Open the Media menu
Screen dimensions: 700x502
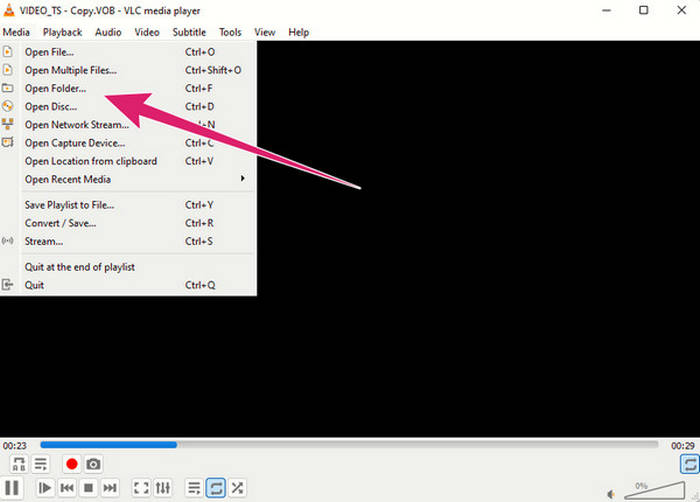pyautogui.click(x=16, y=32)
